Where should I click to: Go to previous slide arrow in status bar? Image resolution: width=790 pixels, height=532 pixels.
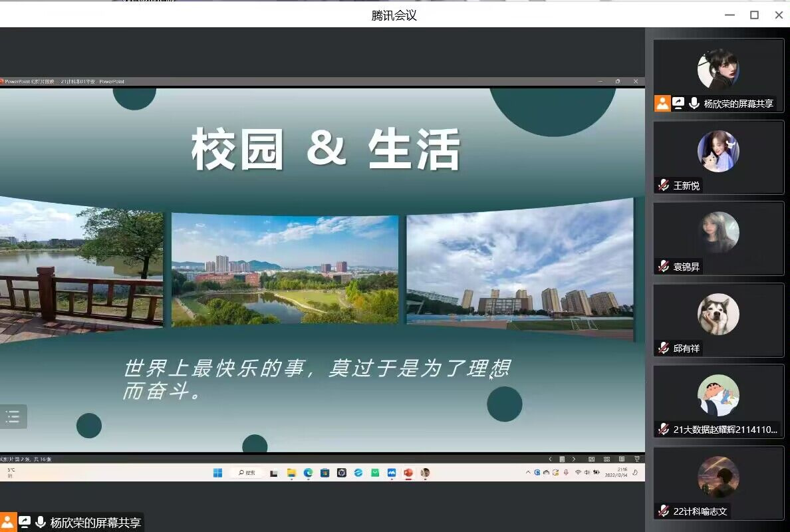550,459
